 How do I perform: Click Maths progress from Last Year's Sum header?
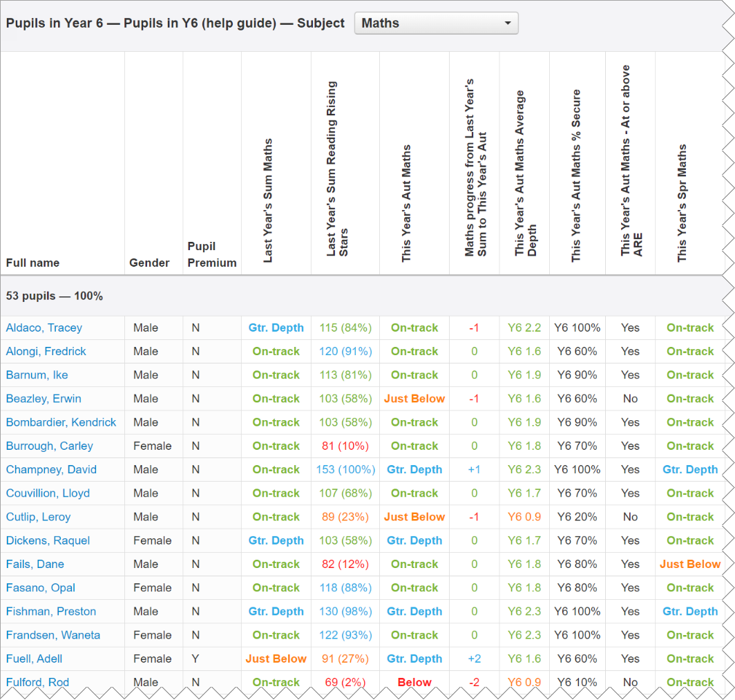476,167
